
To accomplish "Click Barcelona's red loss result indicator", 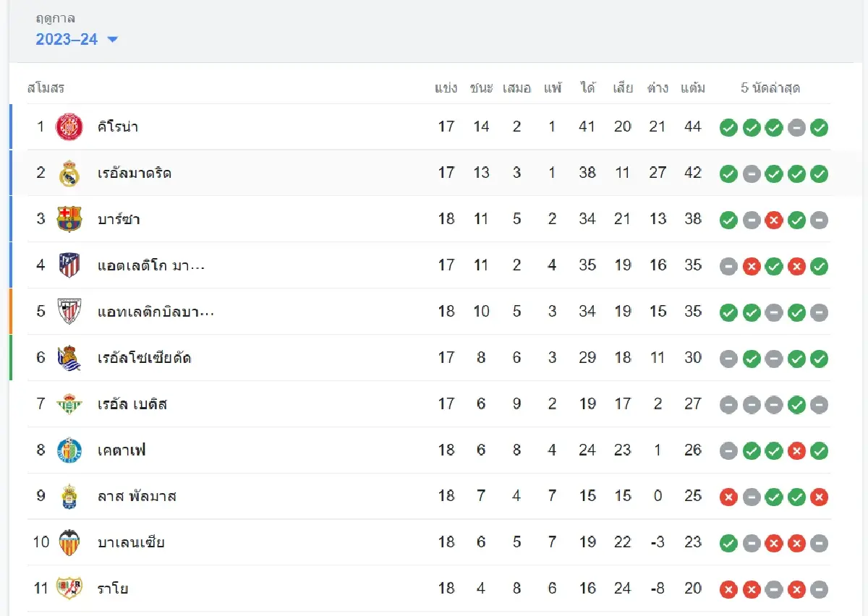I will 774,221.
